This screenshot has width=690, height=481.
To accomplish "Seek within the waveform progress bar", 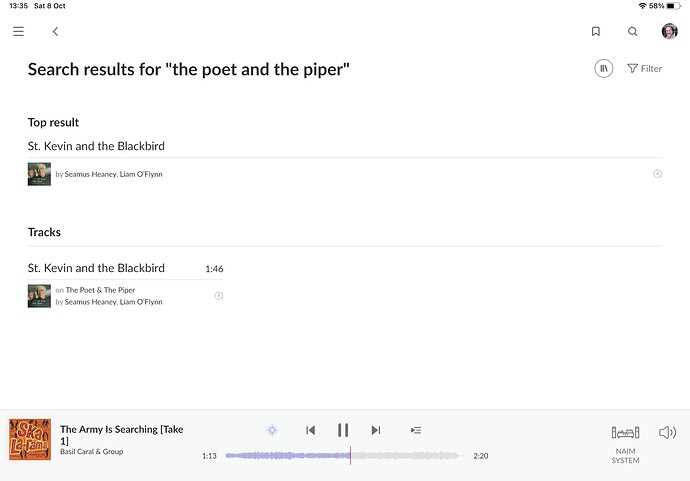I will (x=343, y=456).
